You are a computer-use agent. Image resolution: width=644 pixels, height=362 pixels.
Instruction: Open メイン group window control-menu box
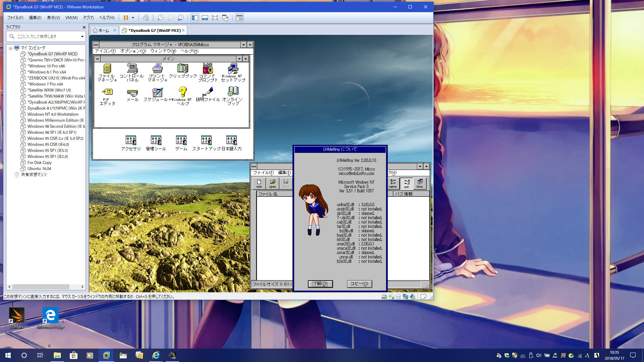coord(97,59)
